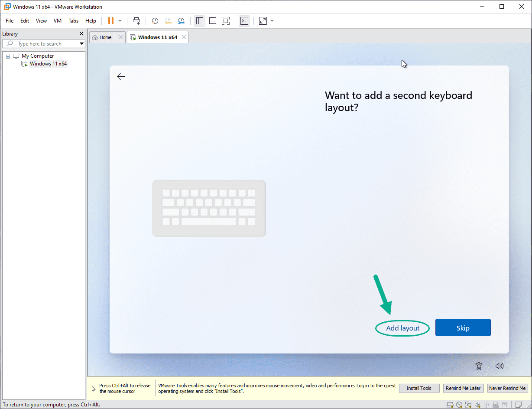Click the 'To return to your computer' status text
Screen dimensions: 532x409
(x=52, y=405)
